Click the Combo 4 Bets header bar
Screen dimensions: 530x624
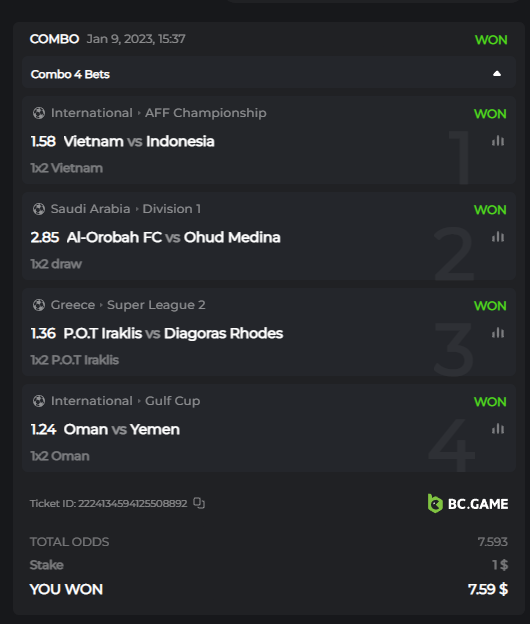coord(269,72)
